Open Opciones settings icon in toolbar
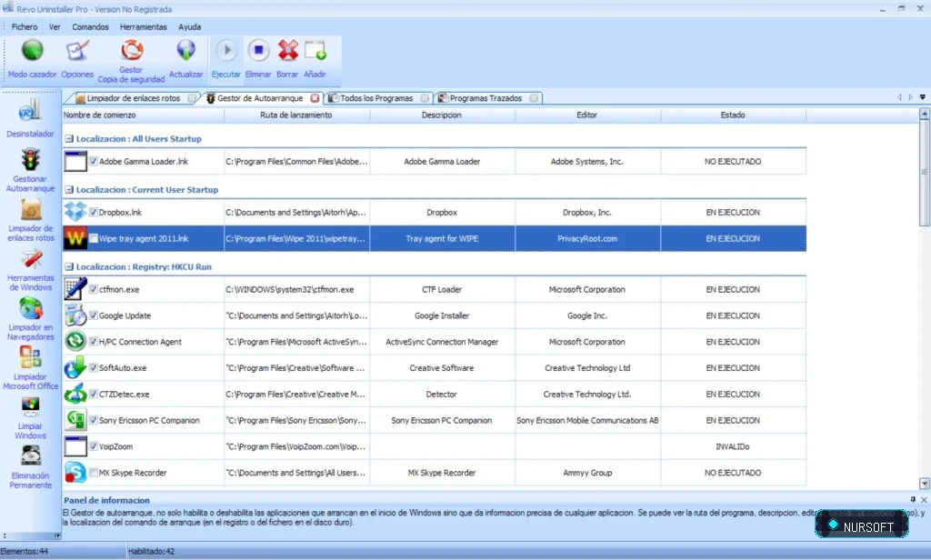931x560 pixels. click(x=77, y=51)
